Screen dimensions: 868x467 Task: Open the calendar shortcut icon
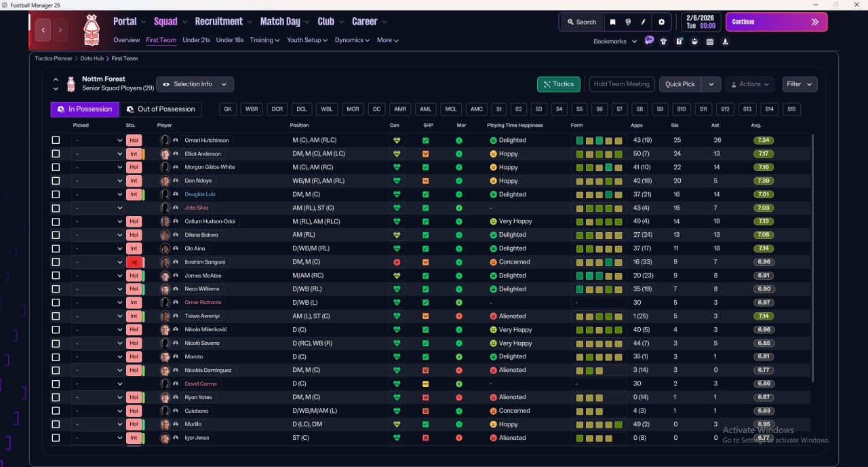(x=710, y=41)
